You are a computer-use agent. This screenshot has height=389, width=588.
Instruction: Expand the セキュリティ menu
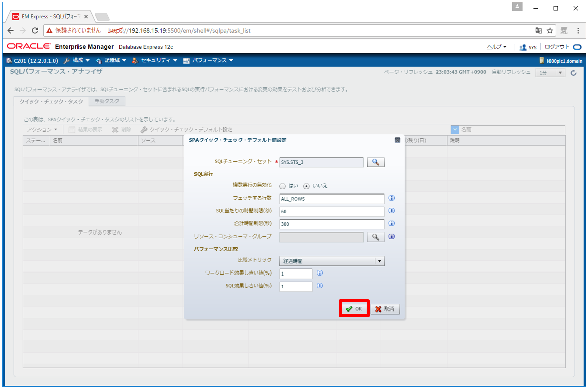click(x=154, y=60)
